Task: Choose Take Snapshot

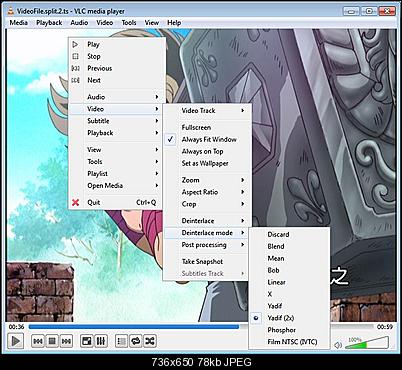Action: (x=206, y=262)
